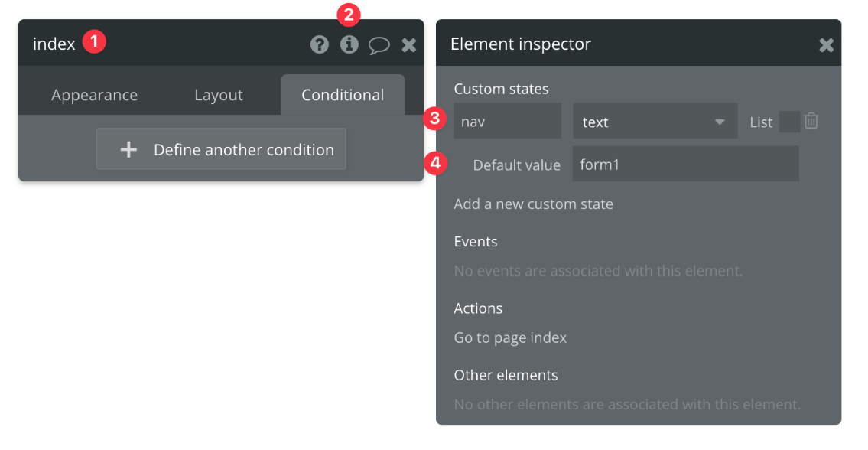Open the Go to page index action
The width and height of the screenshot is (868, 450).
pos(510,337)
